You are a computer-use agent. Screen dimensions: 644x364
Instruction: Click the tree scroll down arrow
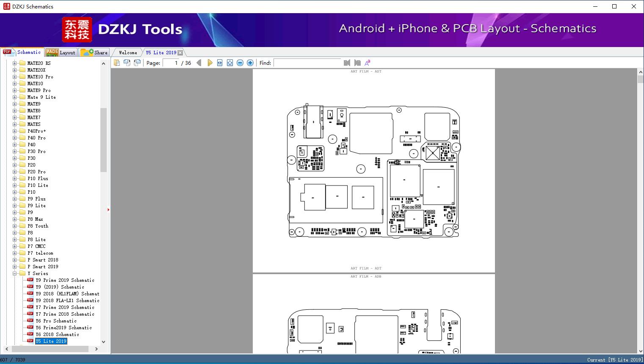click(x=103, y=342)
